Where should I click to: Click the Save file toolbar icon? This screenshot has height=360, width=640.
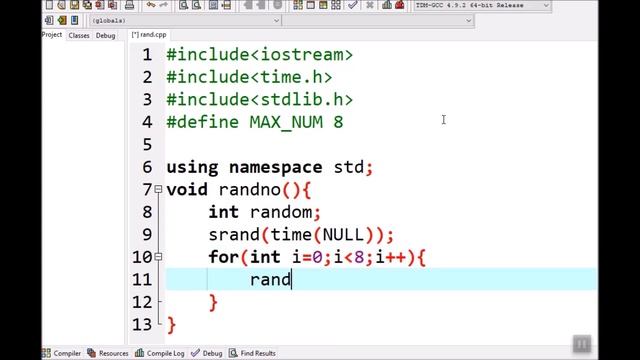[74, 5]
